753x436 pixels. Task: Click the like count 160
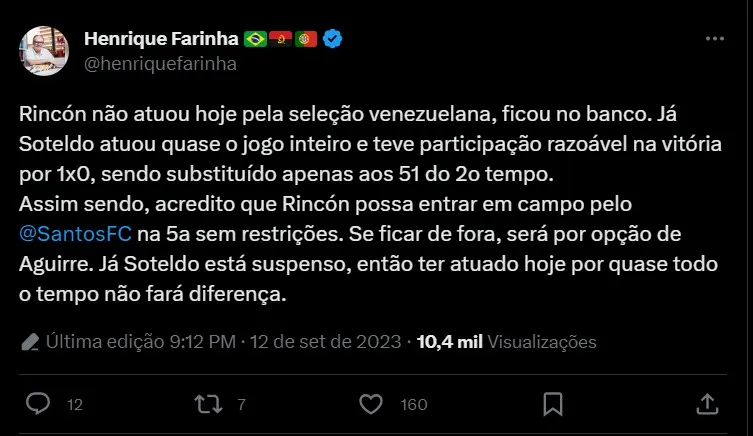413,404
